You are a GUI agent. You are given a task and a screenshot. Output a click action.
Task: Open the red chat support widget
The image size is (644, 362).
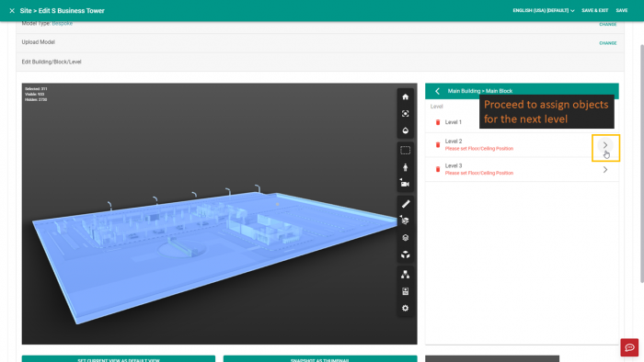coord(629,347)
